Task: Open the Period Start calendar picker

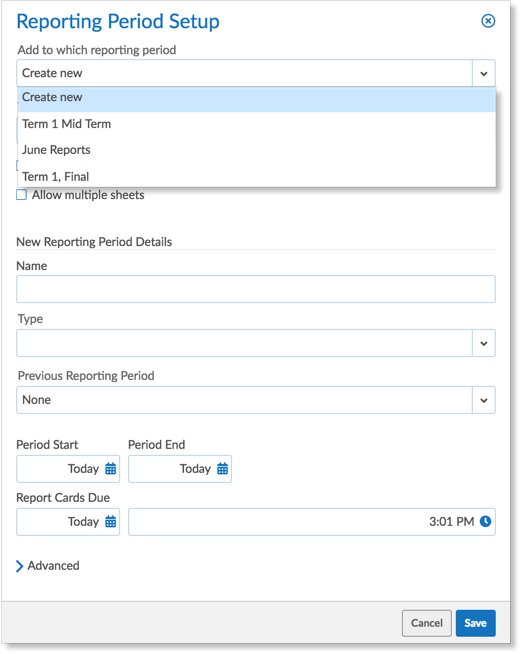Action: tap(111, 468)
